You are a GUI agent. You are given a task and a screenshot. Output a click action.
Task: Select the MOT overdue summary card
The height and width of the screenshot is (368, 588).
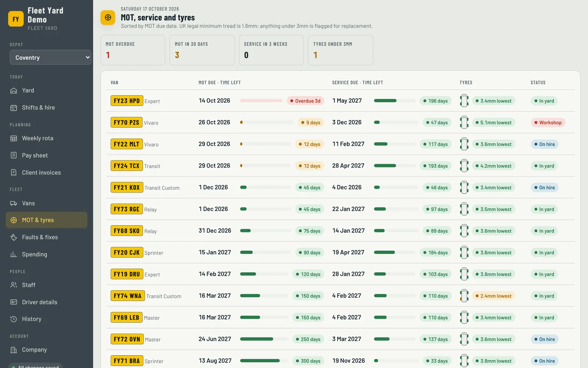coord(133,50)
